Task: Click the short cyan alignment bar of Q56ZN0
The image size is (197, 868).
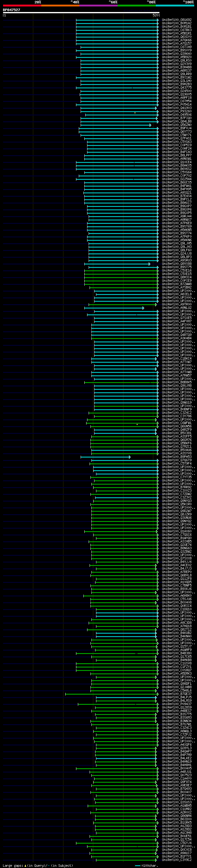Action: coord(116,125)
